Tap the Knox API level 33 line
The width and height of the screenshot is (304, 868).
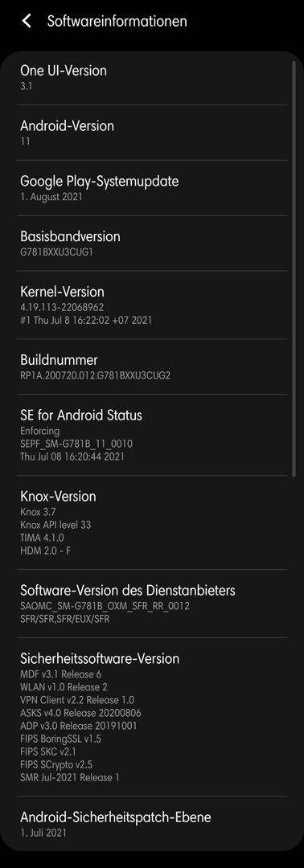[x=55, y=525]
